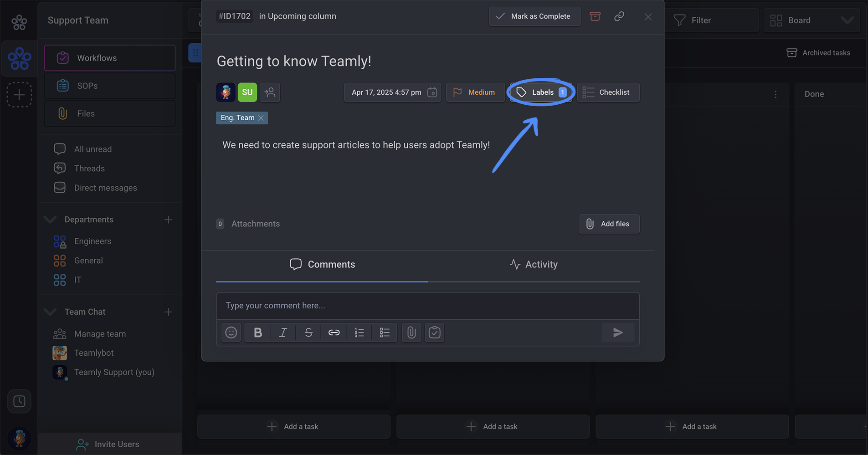Click the Attachments heading

[255, 224]
